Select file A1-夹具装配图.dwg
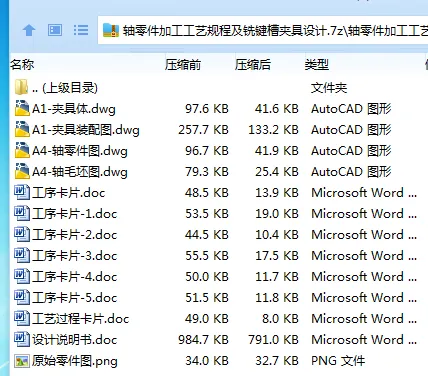The width and height of the screenshot is (428, 376). pyautogui.click(x=86, y=130)
